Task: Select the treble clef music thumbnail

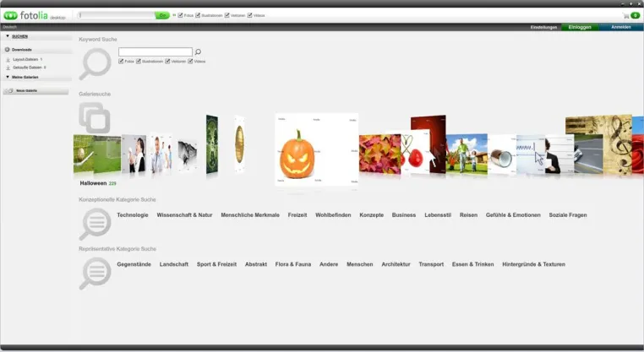Action: point(616,145)
